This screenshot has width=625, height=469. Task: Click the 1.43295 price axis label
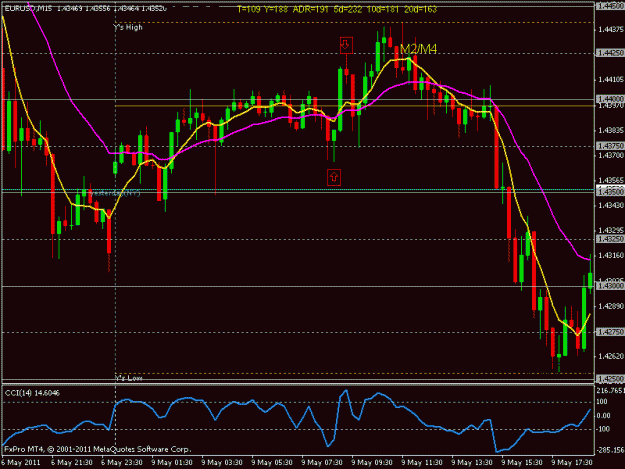pyautogui.click(x=610, y=230)
